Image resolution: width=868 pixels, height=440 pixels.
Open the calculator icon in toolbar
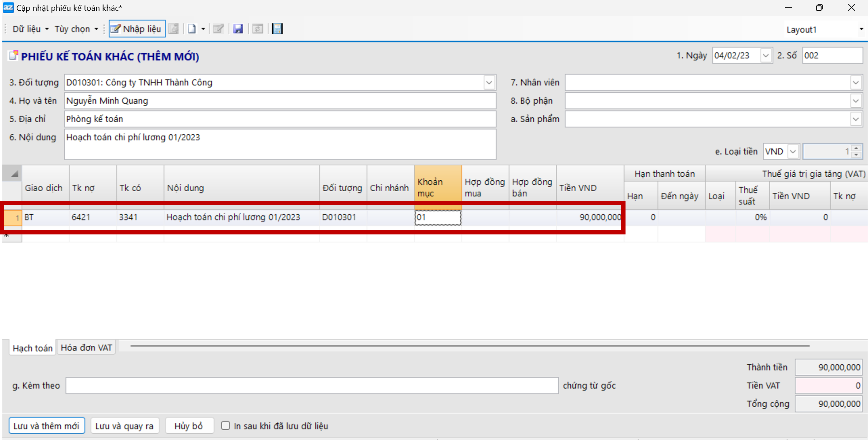pyautogui.click(x=277, y=29)
